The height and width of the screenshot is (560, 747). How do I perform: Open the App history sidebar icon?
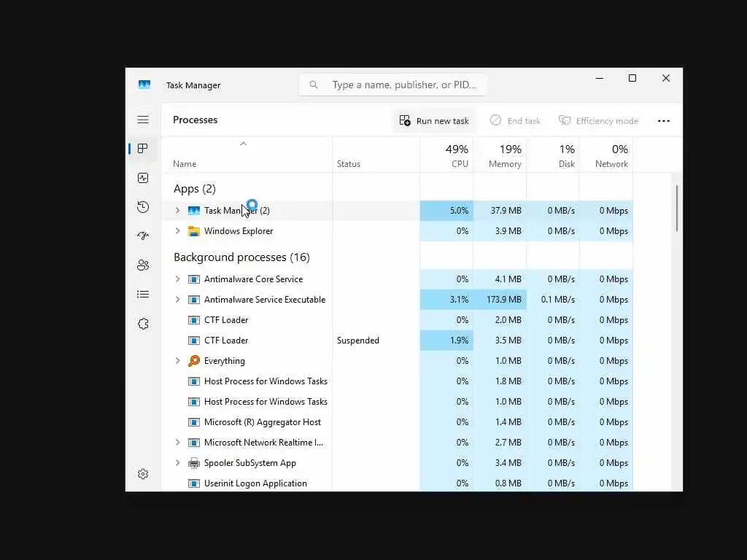tap(143, 207)
